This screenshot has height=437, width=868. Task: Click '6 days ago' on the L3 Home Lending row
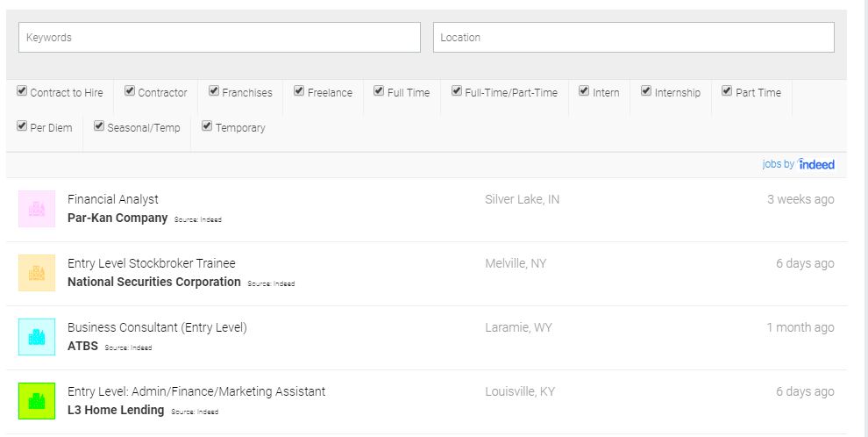(805, 391)
